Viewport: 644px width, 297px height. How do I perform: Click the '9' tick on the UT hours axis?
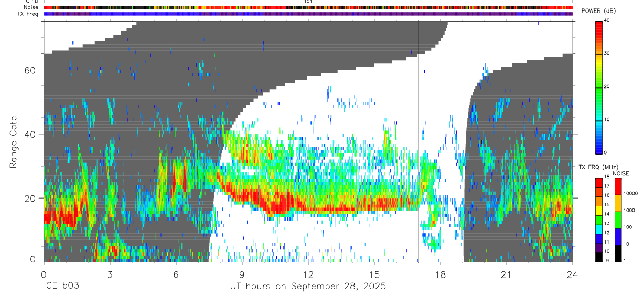click(x=242, y=274)
